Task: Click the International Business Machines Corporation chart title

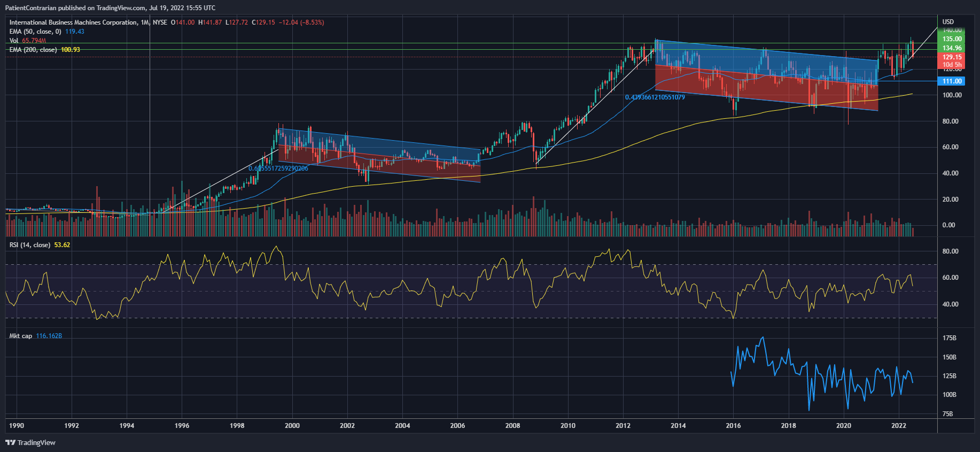Action: [73, 22]
